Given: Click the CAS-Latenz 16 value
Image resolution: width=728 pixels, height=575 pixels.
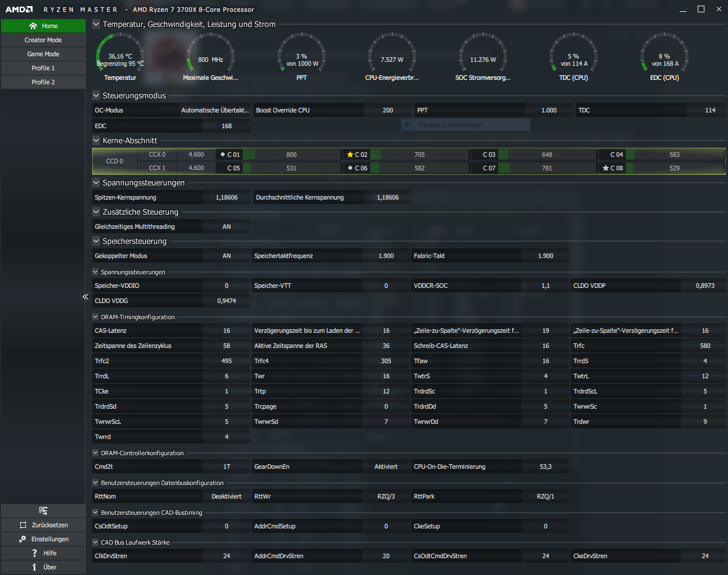Looking at the screenshot, I should tap(226, 330).
